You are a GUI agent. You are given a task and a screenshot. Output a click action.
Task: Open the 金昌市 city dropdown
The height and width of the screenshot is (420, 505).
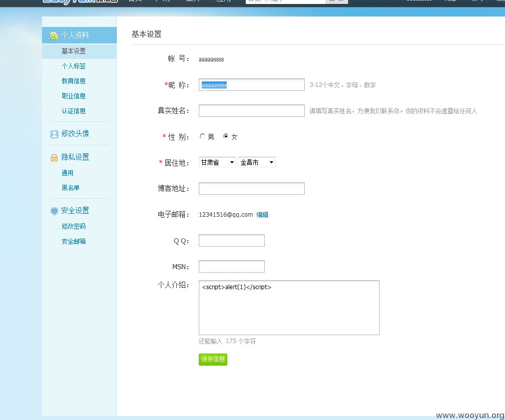coord(257,162)
